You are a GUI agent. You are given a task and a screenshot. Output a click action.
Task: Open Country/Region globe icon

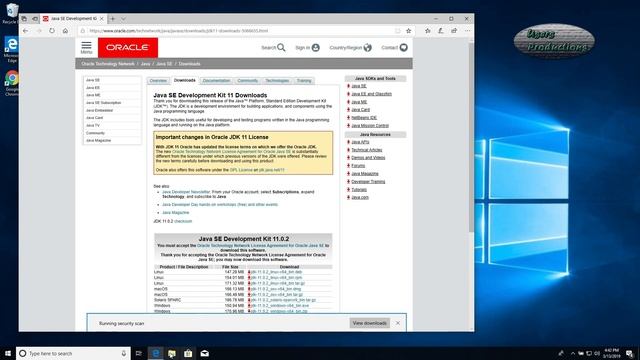pyautogui.click(x=367, y=48)
